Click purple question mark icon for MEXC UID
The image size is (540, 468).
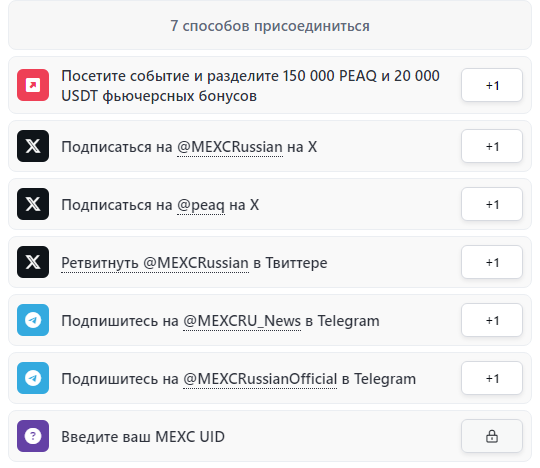33,436
